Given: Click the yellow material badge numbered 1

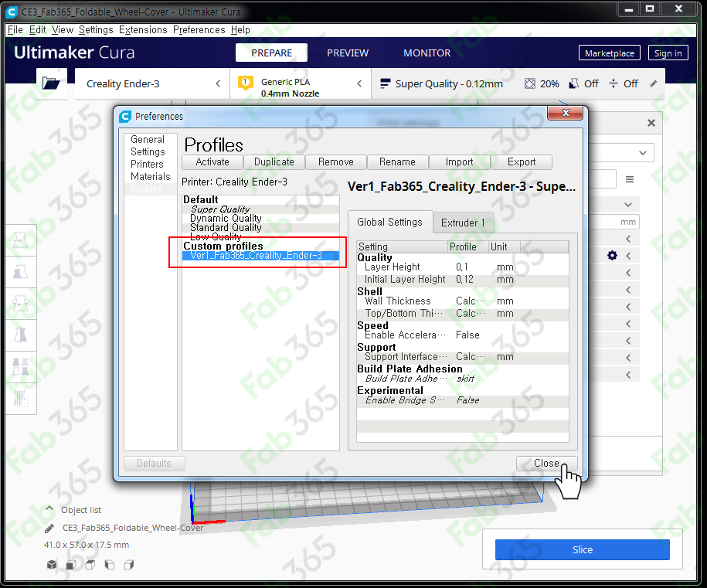Looking at the screenshot, I should point(245,83).
